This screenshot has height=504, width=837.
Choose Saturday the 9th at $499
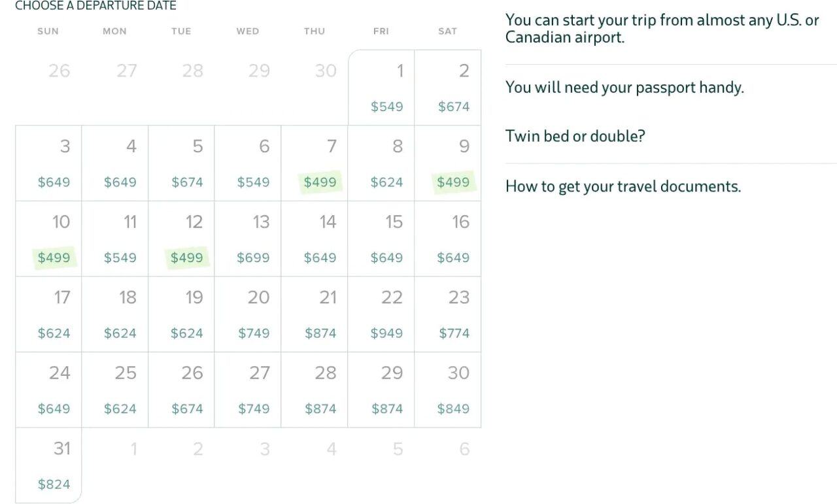click(x=447, y=163)
